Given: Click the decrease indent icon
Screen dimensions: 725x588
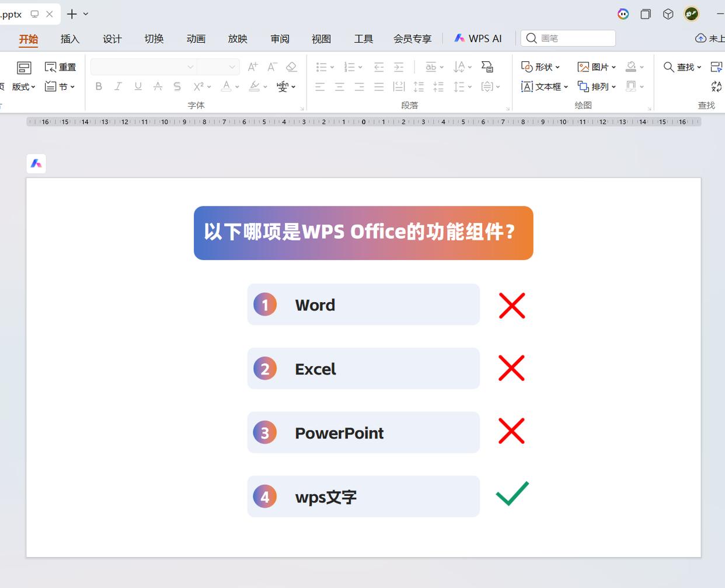Looking at the screenshot, I should pyautogui.click(x=379, y=67).
